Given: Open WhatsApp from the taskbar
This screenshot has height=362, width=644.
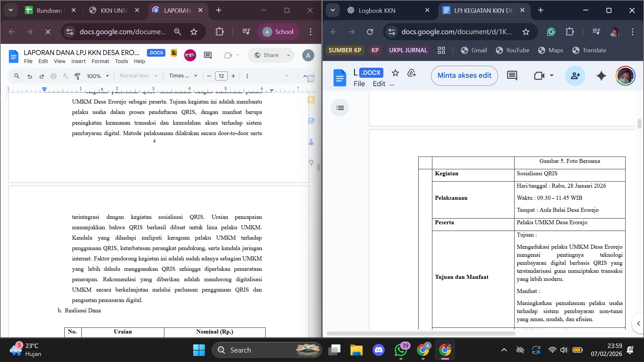Looking at the screenshot, I should coord(401,350).
